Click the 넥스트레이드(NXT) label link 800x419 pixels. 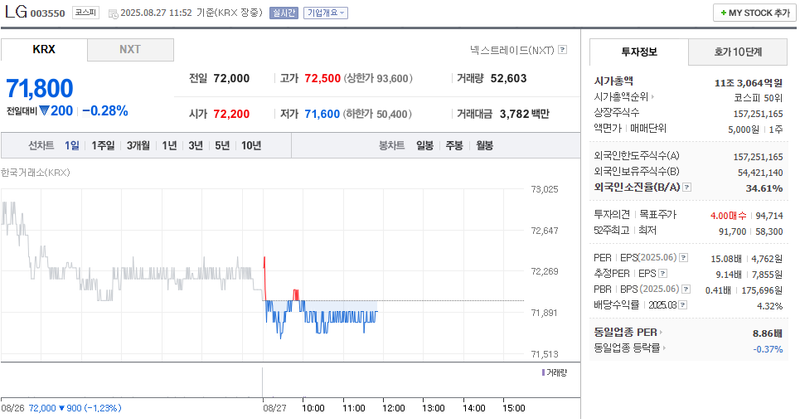point(512,50)
